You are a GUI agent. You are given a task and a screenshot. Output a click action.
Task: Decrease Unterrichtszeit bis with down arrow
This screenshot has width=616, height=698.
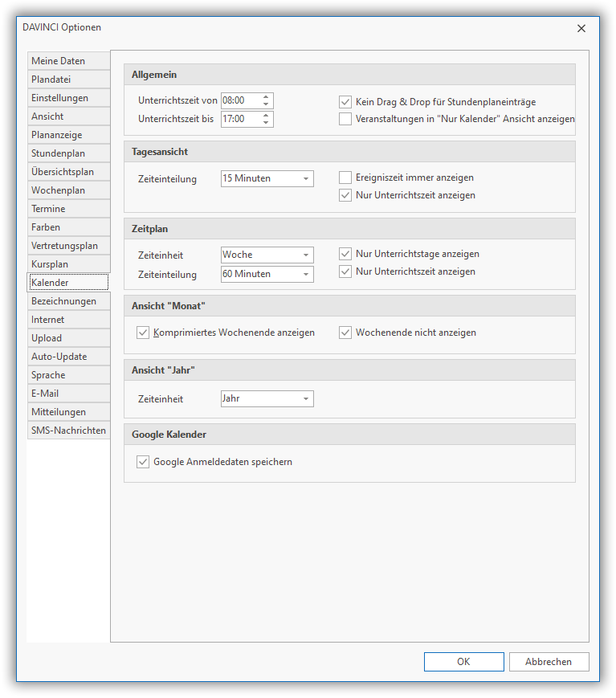pyautogui.click(x=267, y=123)
